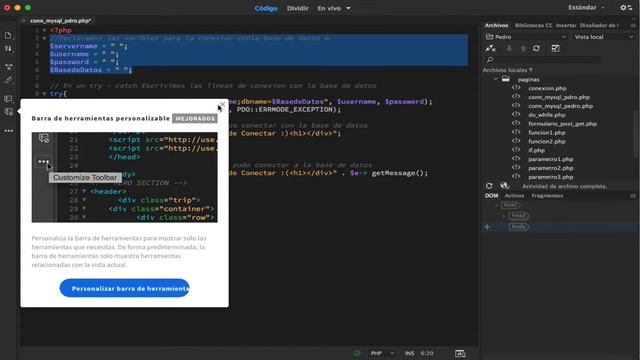
Task: Select the Insertar panel tab
Action: [566, 25]
